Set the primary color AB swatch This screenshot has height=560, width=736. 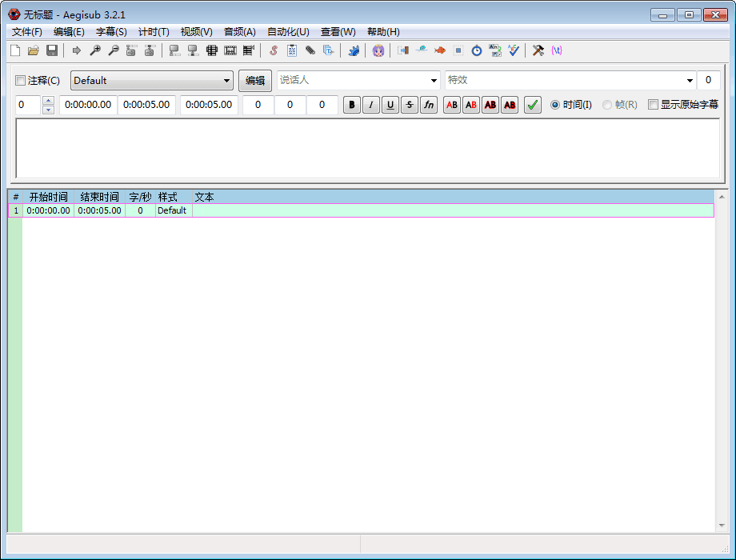coord(452,105)
